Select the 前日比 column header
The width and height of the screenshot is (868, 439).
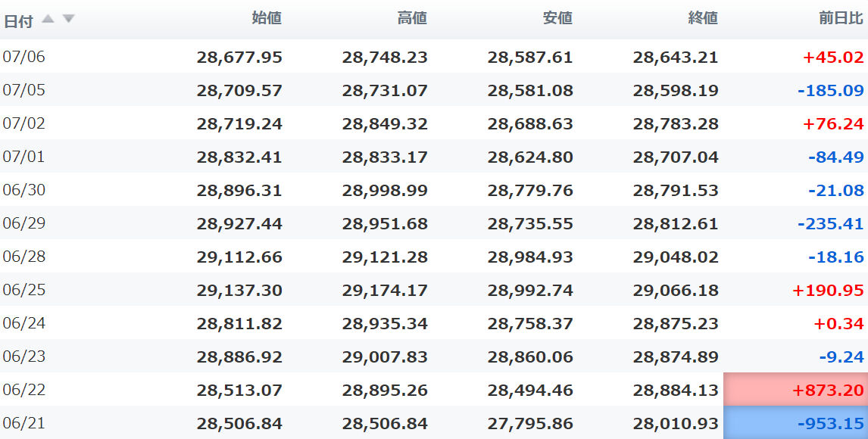tap(841, 18)
